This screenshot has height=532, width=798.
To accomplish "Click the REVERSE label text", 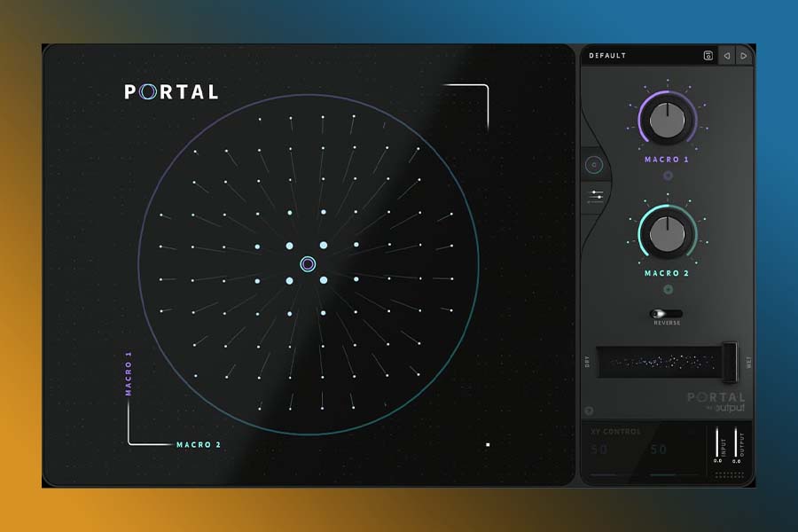I will 667,323.
